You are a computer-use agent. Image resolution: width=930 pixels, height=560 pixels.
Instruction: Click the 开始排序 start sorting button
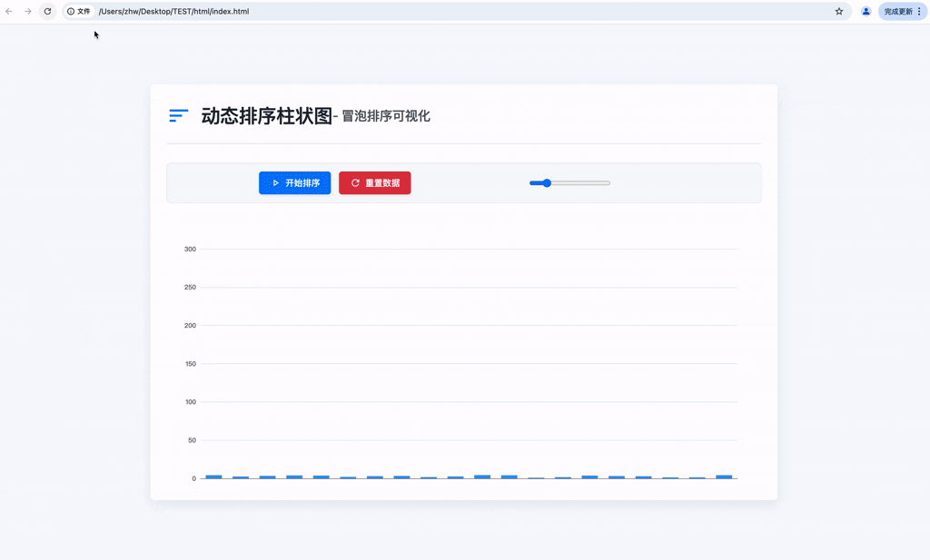point(294,182)
